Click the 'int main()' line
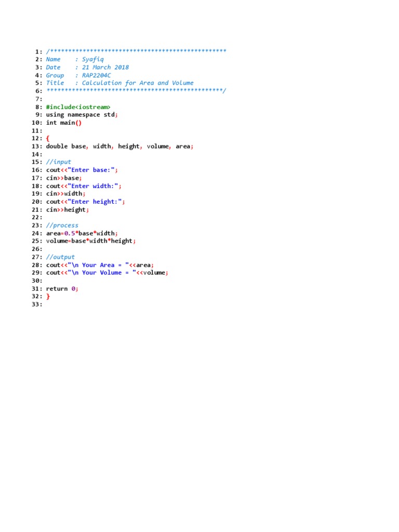This screenshot has width=399, height=532. (x=64, y=123)
